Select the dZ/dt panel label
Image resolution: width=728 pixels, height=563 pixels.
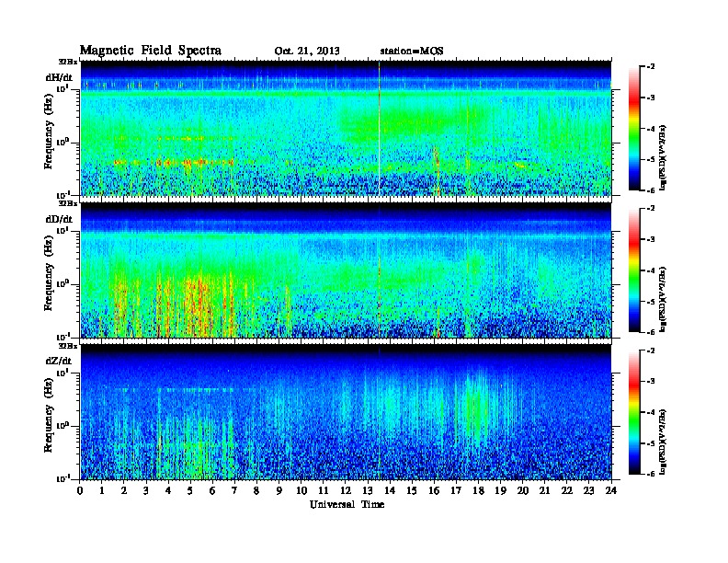[59, 361]
